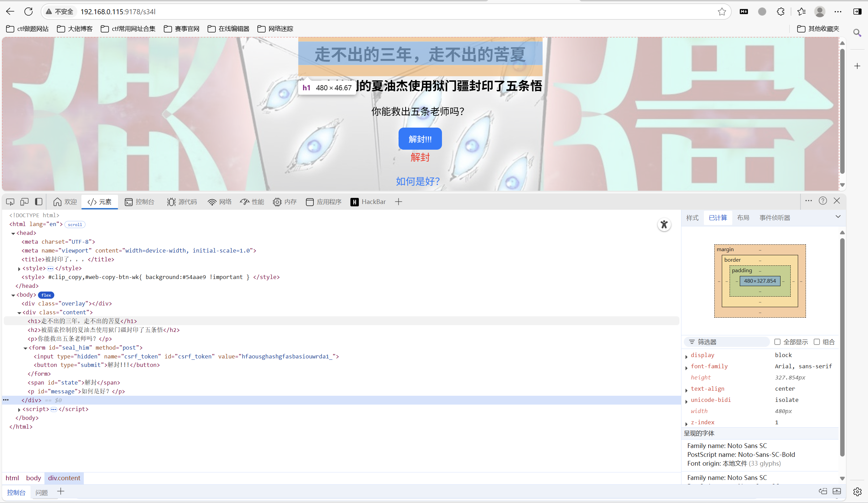Viewport: 868px width, 503px height.
Task: Expand the font-family computed property
Action: pos(687,368)
